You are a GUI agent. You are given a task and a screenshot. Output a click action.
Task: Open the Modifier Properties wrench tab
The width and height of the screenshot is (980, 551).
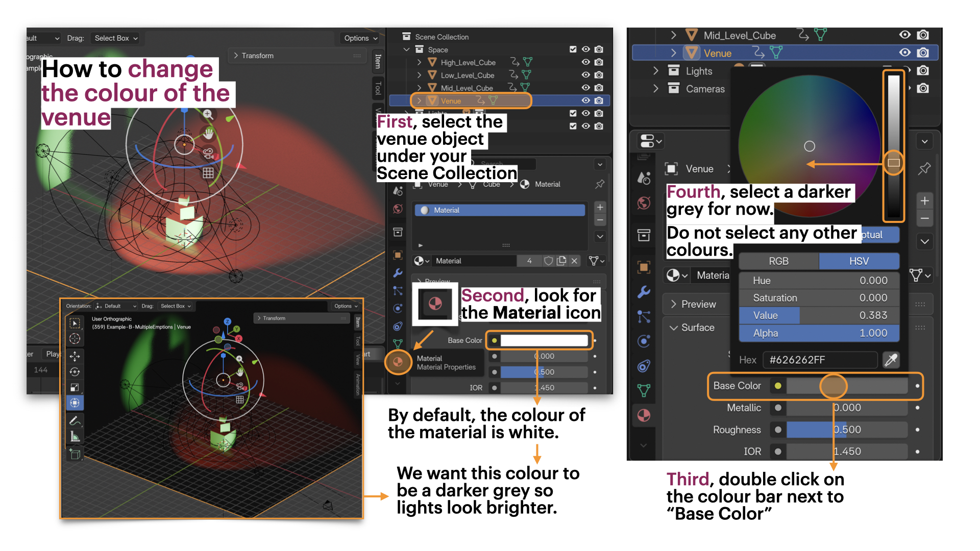[x=644, y=292]
